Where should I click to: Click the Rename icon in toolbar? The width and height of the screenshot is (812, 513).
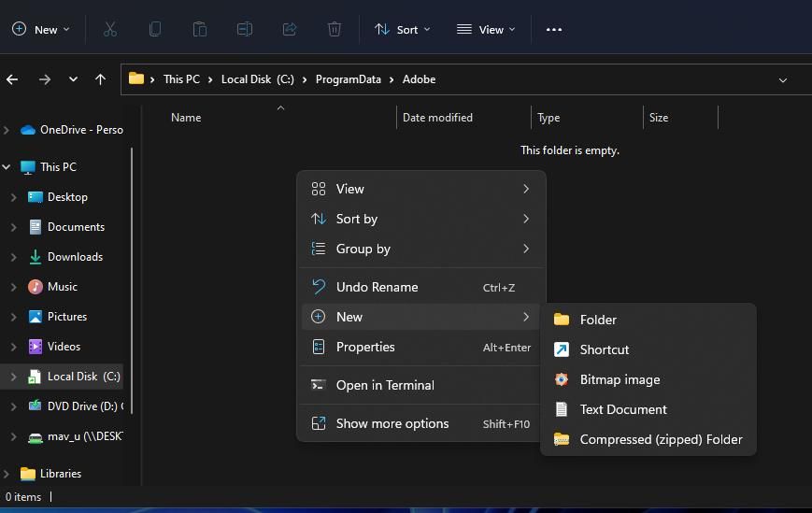245,30
